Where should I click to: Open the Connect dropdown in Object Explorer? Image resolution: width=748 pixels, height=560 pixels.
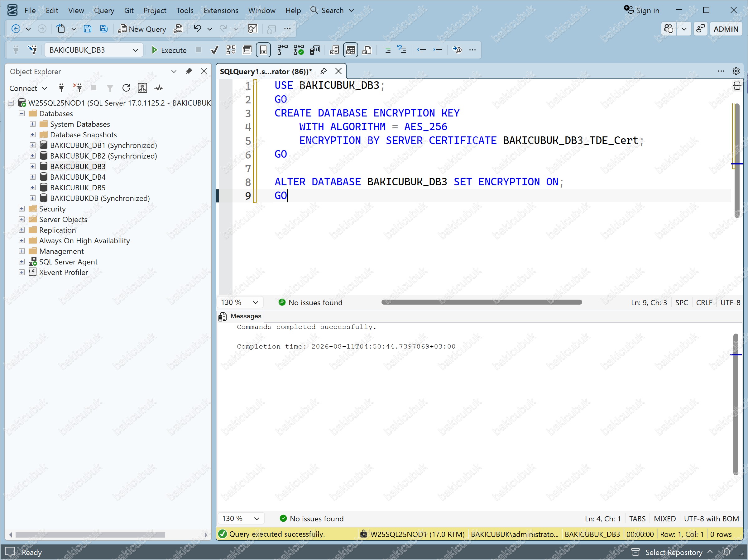(28, 88)
